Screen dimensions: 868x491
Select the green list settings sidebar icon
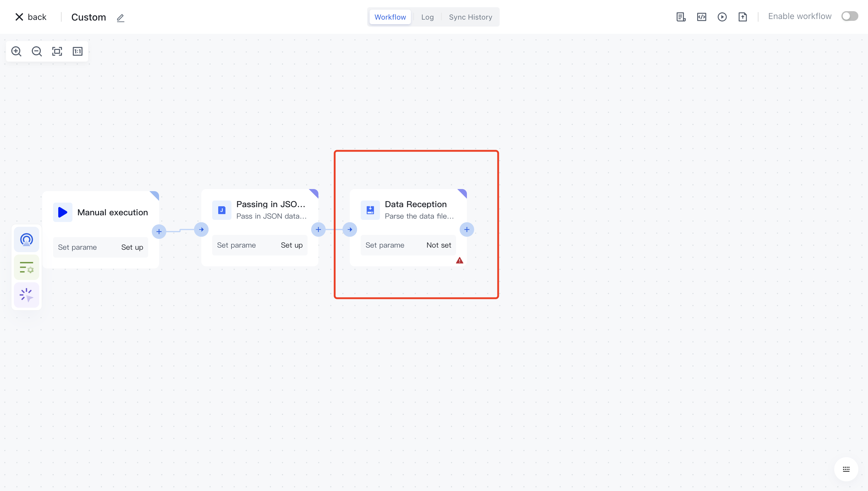pyautogui.click(x=26, y=268)
